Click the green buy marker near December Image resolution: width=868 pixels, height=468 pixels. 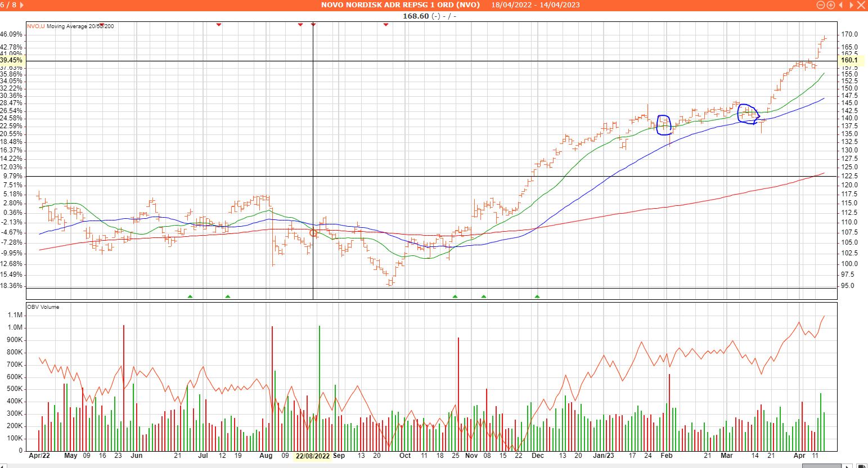(537, 296)
